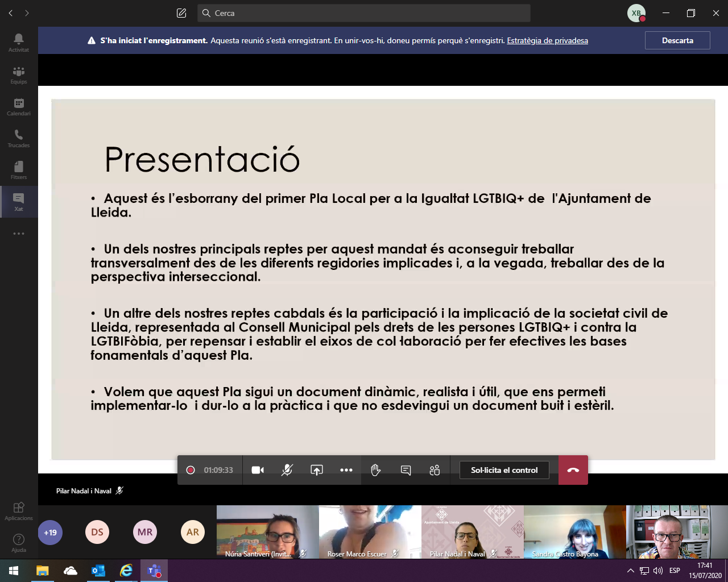Open the Activitat feed in sidebar

pos(19,43)
